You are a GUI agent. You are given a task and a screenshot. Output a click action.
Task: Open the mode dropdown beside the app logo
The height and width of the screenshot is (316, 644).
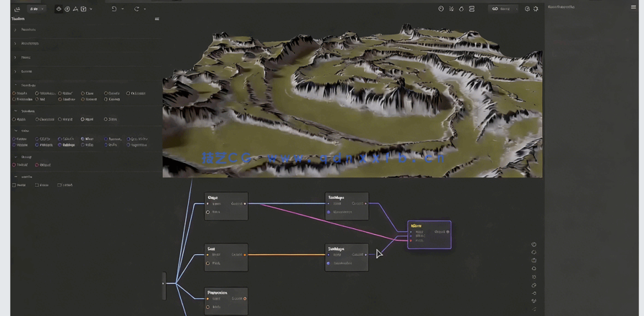(36, 9)
